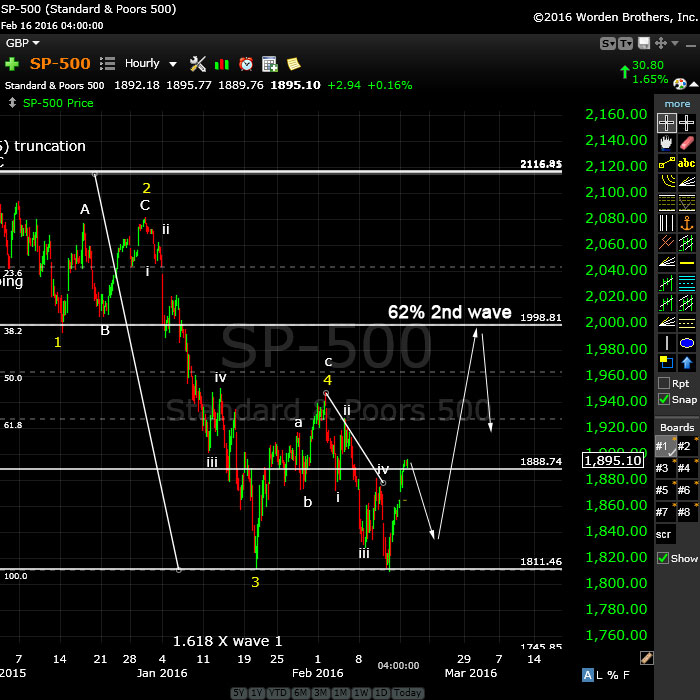Click the floppy disk save icon
Screen dimensions: 700x700
point(643,43)
